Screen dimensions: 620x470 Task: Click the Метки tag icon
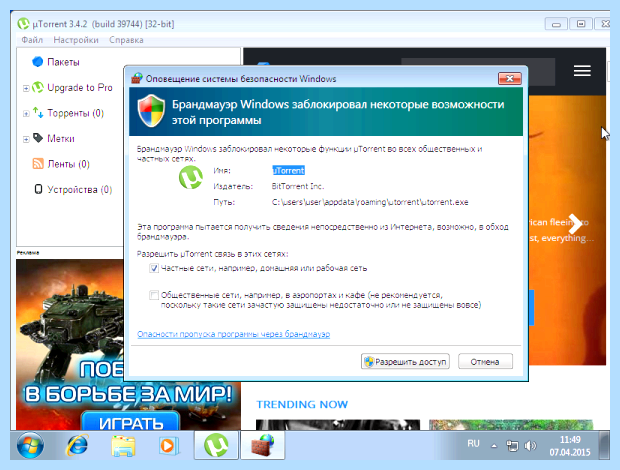38,138
